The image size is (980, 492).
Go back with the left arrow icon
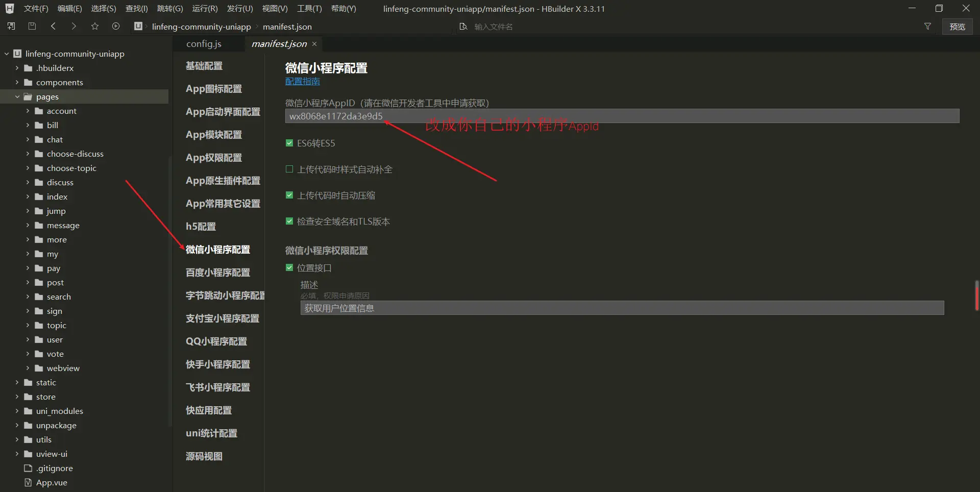(x=53, y=26)
